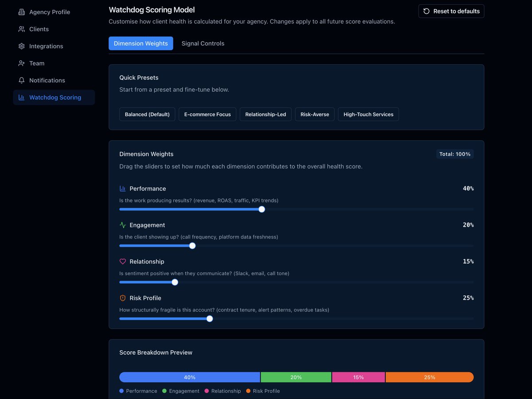Click the Relationship 15% weight value
This screenshot has width=532, height=399.
[468, 262]
